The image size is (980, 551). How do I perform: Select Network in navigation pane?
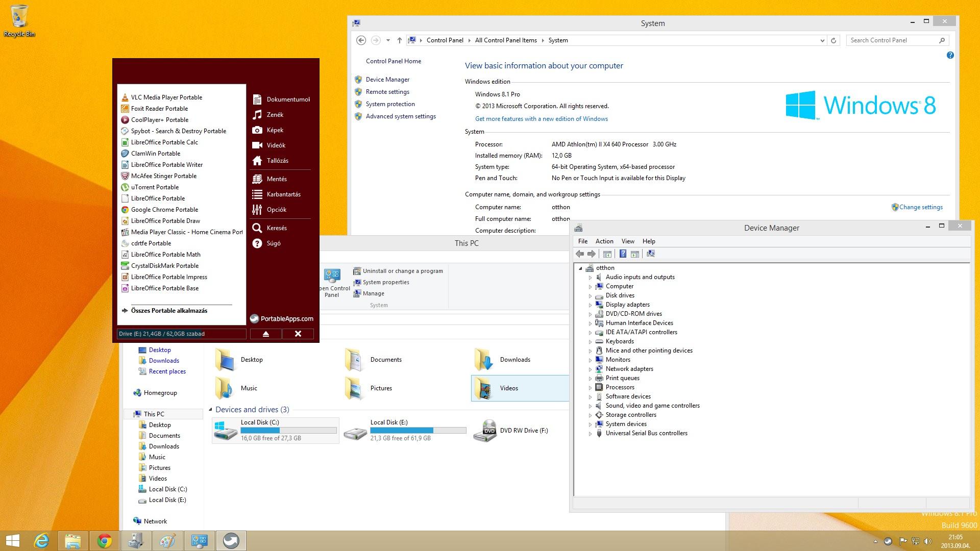click(x=150, y=521)
